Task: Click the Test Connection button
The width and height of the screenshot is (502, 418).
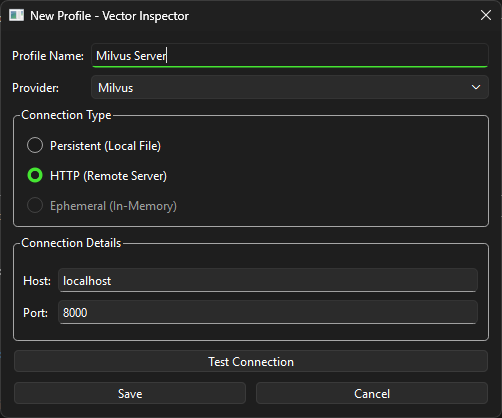Action: pos(251,362)
